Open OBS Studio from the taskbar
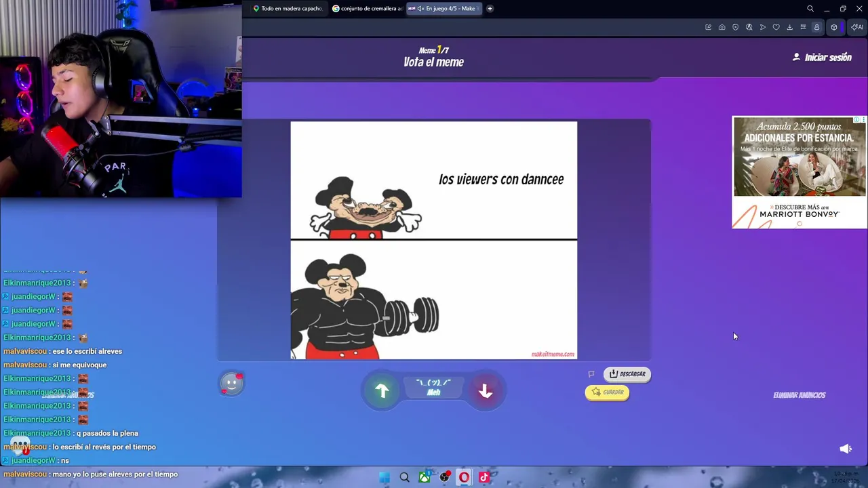The image size is (868, 488). (x=444, y=477)
